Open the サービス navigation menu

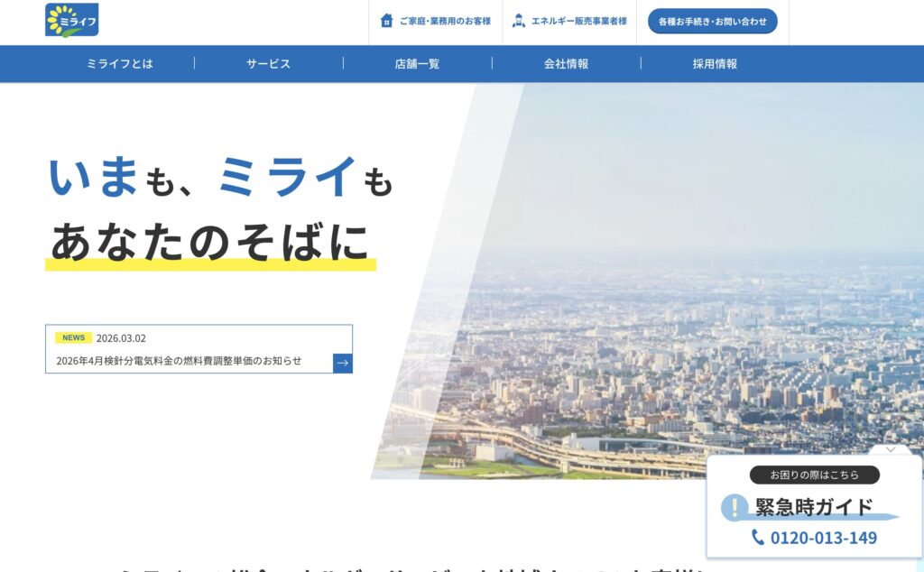coord(268,64)
